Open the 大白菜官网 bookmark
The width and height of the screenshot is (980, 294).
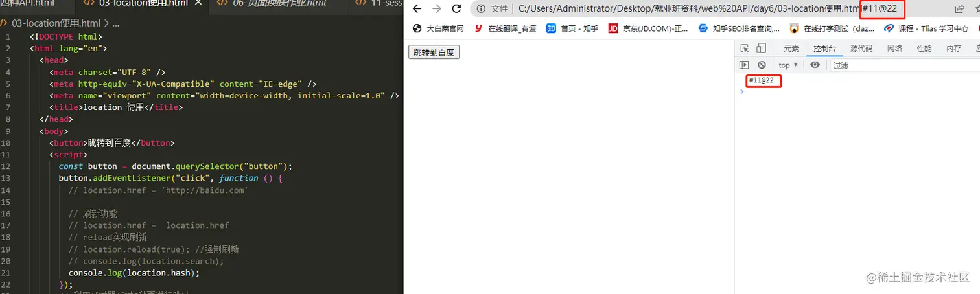(437, 28)
